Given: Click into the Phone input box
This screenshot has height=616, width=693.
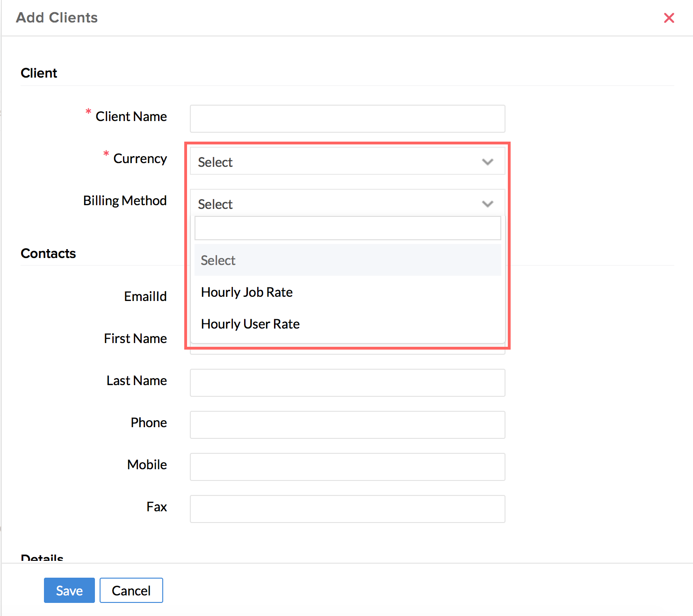Looking at the screenshot, I should click(x=347, y=425).
